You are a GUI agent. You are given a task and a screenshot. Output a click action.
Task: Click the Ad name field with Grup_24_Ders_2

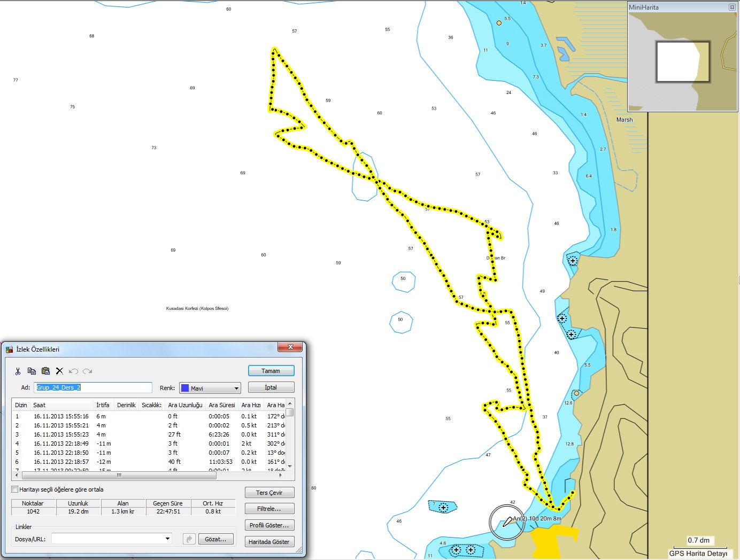pyautogui.click(x=93, y=387)
